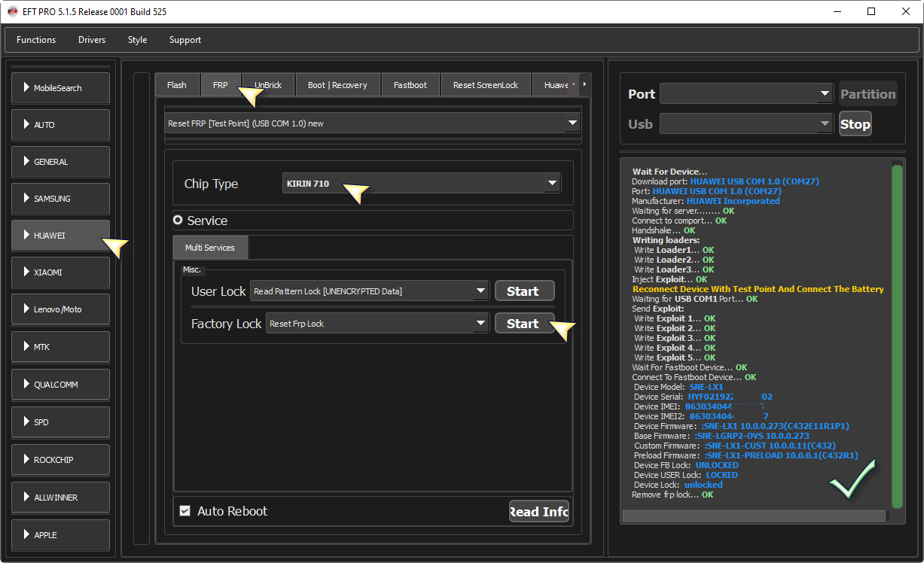Open the Reset FRP method dropdown
The height and width of the screenshot is (563, 924).
click(x=373, y=123)
